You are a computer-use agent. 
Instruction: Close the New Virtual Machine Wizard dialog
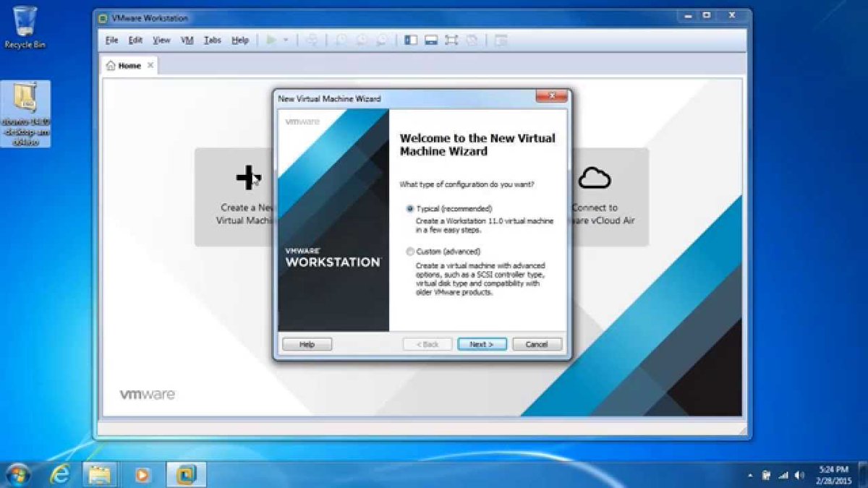point(551,95)
